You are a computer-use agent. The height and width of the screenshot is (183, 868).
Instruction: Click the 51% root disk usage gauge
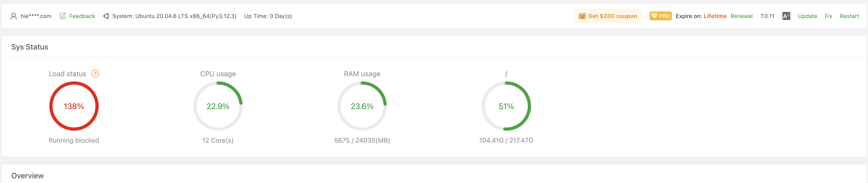(x=506, y=106)
